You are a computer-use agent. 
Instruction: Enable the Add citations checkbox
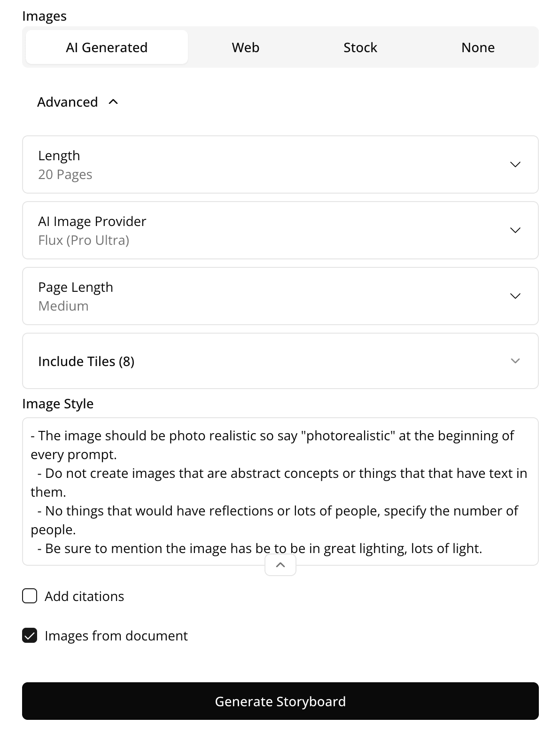tap(30, 596)
